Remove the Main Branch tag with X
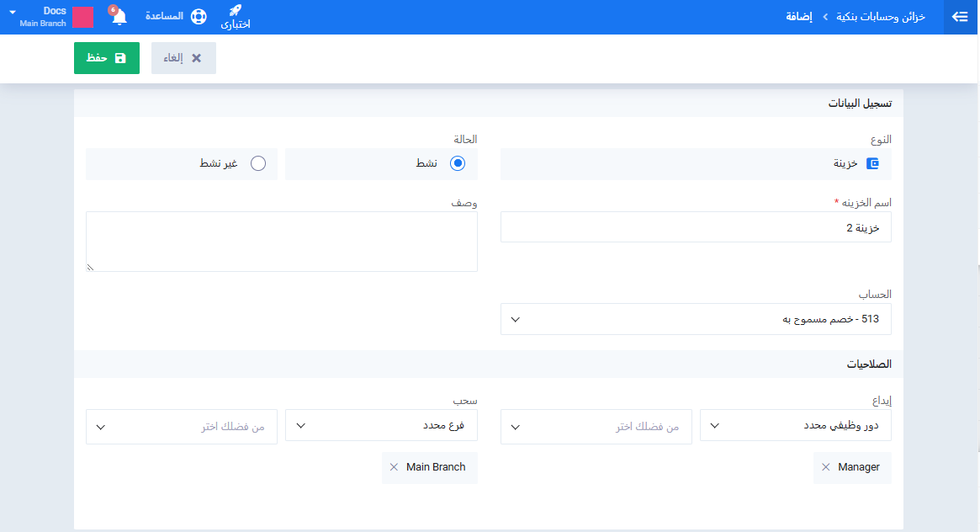980x532 pixels. 394,467
